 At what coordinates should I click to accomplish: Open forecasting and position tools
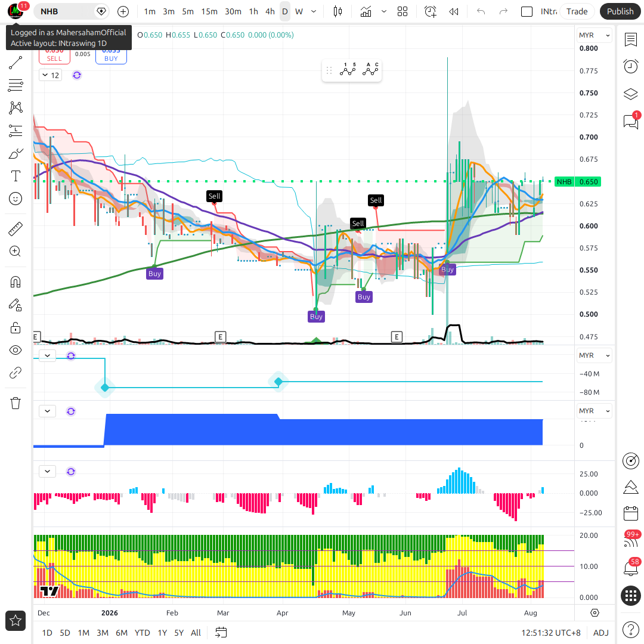[x=15, y=131]
